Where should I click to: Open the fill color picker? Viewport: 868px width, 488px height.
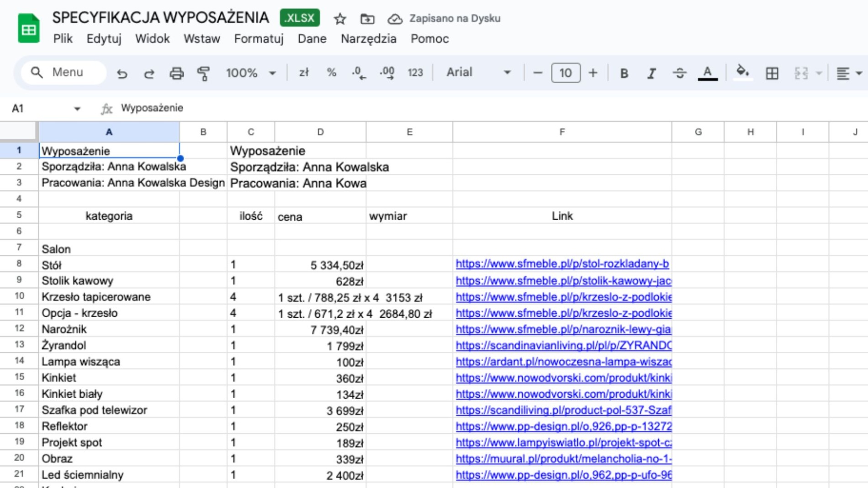point(742,72)
